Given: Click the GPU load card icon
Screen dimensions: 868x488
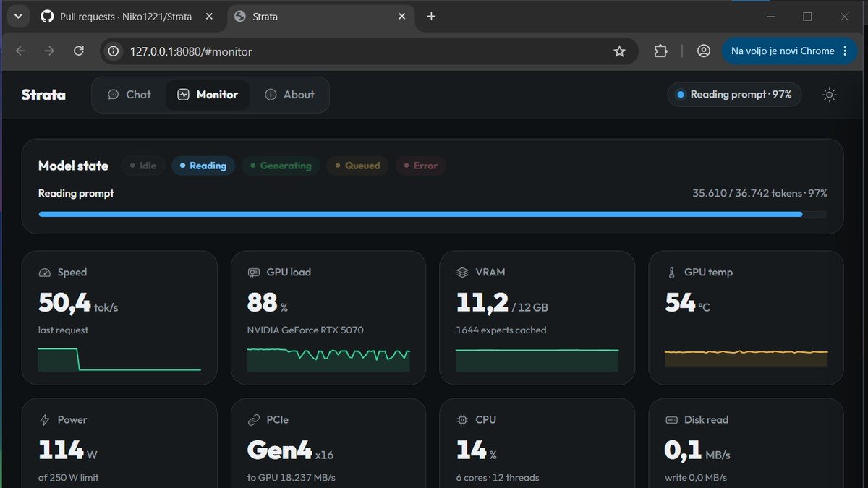Looking at the screenshot, I should pos(254,273).
